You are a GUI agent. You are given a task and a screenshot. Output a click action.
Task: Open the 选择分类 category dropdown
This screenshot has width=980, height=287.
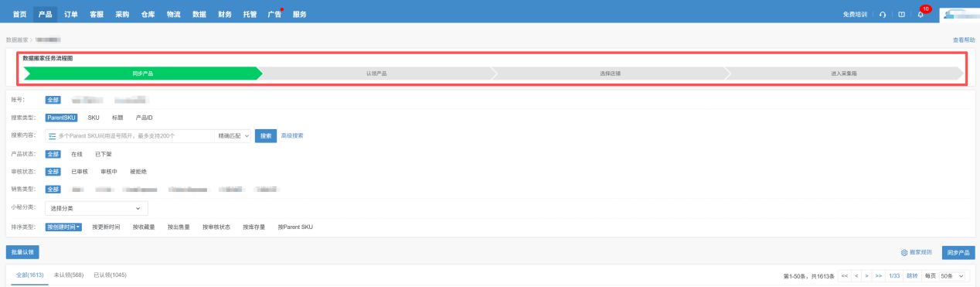(x=96, y=208)
